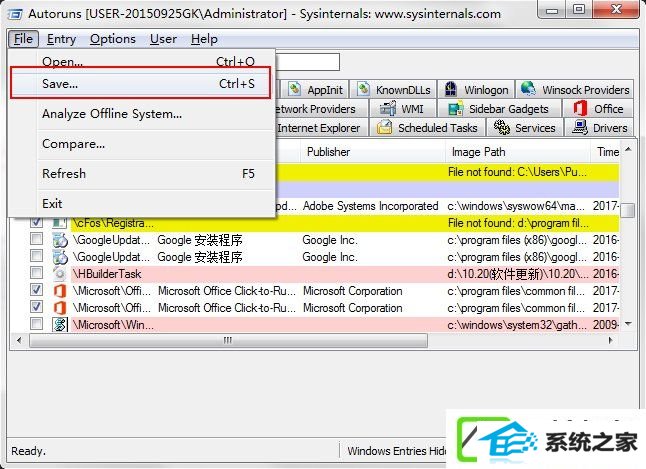Sort by the Time column header
Image resolution: width=646 pixels, height=469 pixels.
[606, 152]
